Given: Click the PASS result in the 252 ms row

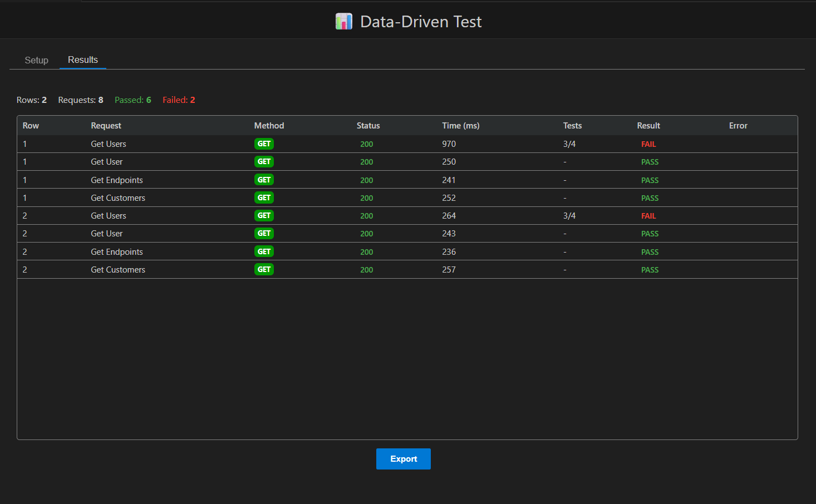Looking at the screenshot, I should [x=650, y=198].
